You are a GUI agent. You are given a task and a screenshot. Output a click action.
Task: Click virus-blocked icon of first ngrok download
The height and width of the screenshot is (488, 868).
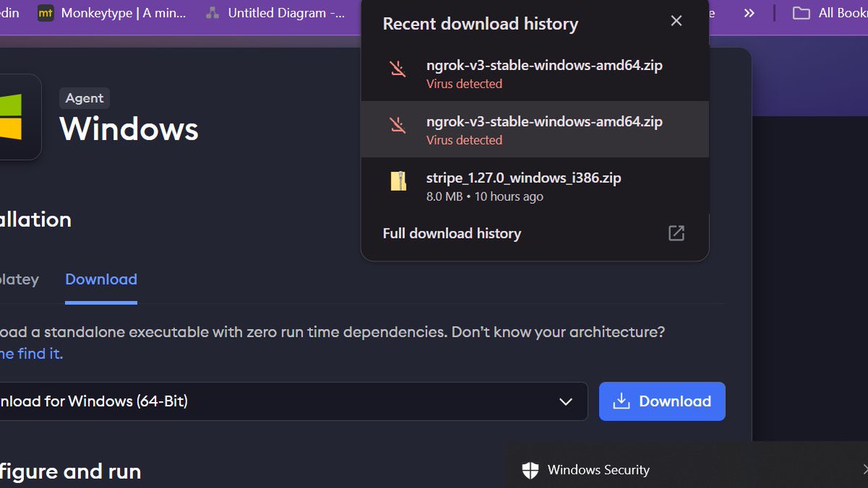(398, 69)
